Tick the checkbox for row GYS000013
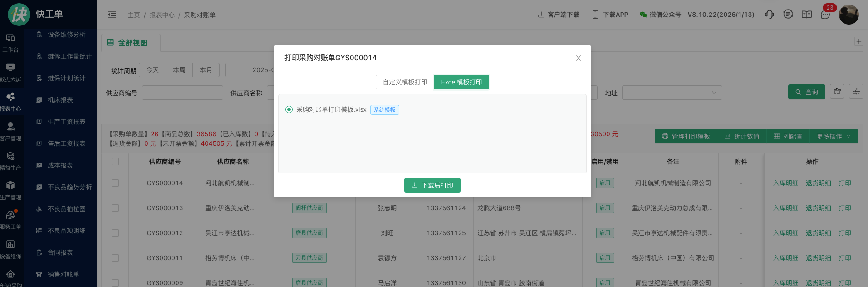The height and width of the screenshot is (287, 868). click(x=115, y=208)
